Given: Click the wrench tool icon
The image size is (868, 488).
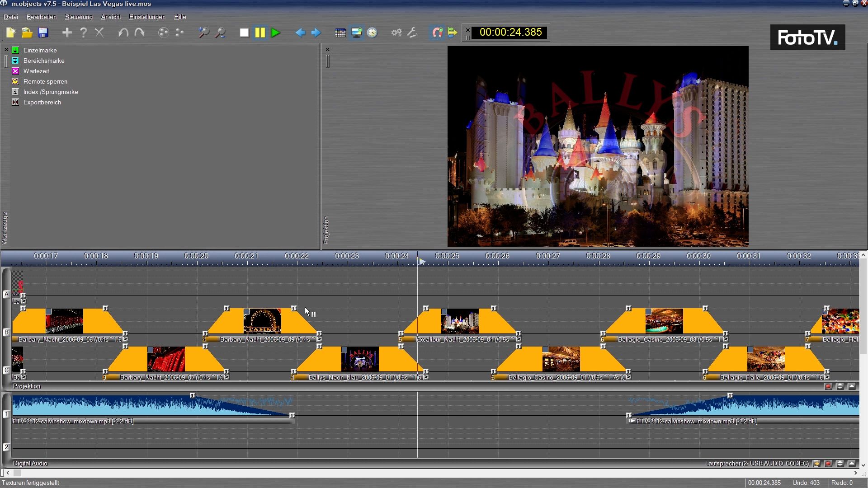Looking at the screenshot, I should (x=412, y=33).
